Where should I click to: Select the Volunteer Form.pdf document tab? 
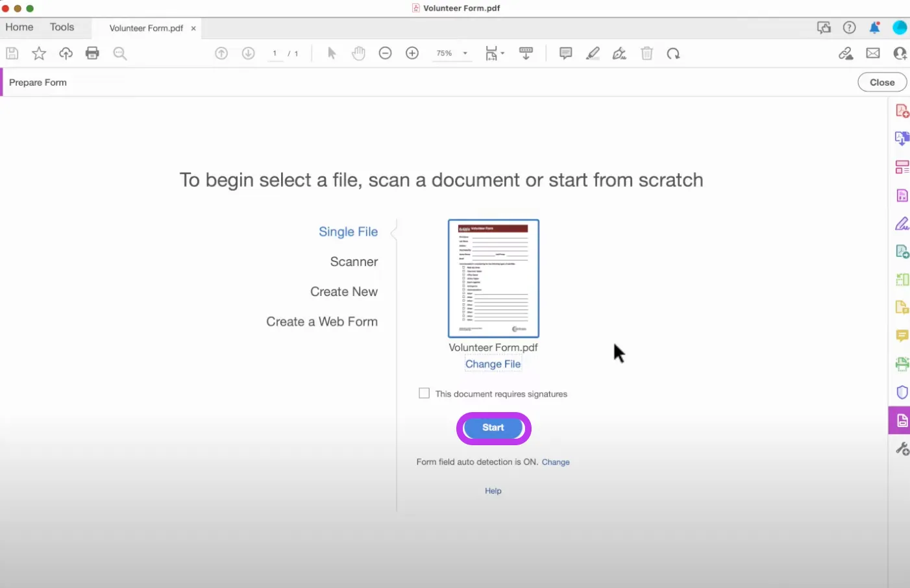click(146, 28)
